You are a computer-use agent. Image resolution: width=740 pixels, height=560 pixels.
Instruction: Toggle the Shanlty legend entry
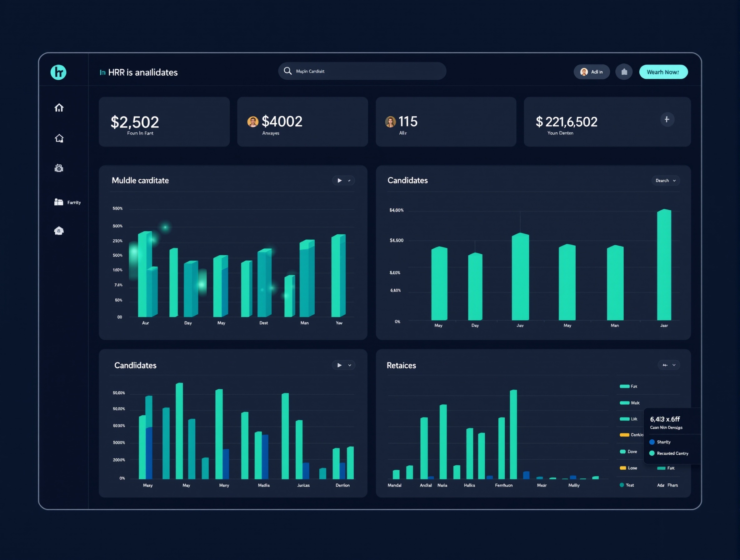[660, 442]
